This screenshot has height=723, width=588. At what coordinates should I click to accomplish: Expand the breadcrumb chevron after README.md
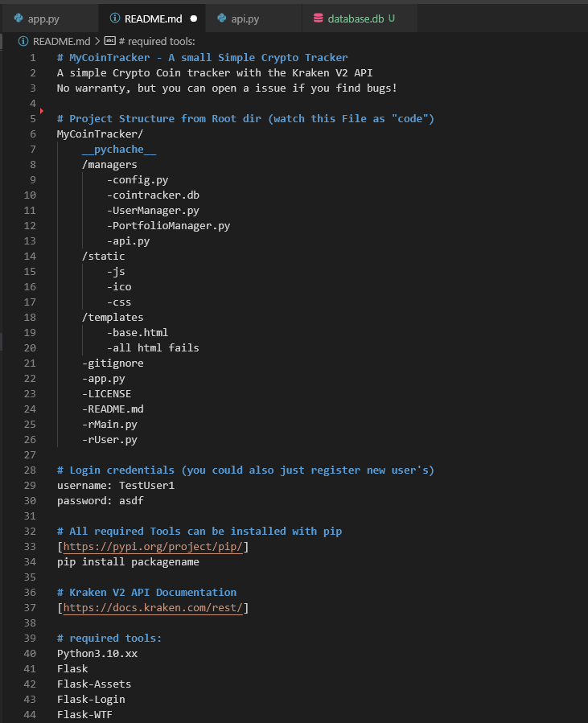click(x=97, y=41)
